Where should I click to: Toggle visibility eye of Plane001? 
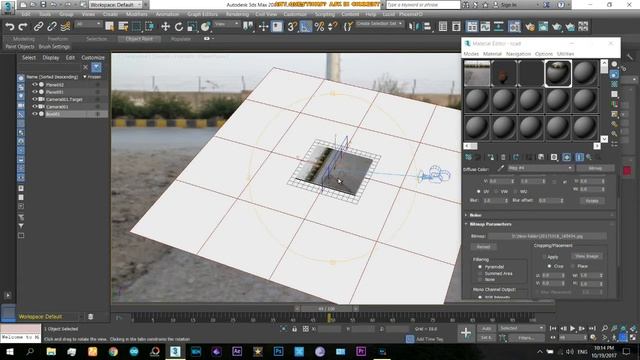tap(35, 92)
